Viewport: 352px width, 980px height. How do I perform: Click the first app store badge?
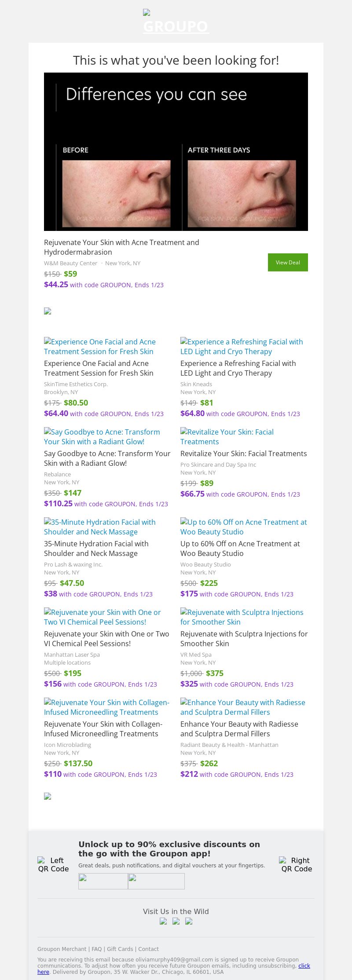pos(103,881)
